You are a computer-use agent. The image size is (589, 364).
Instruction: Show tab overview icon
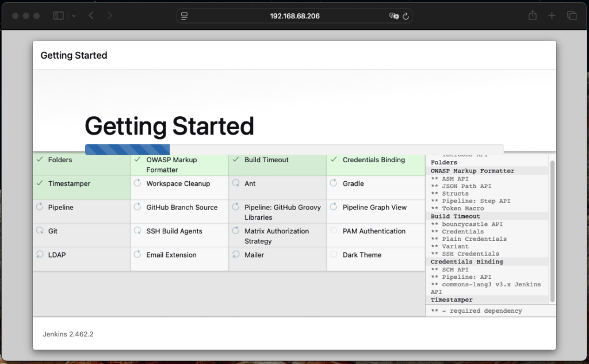(572, 16)
